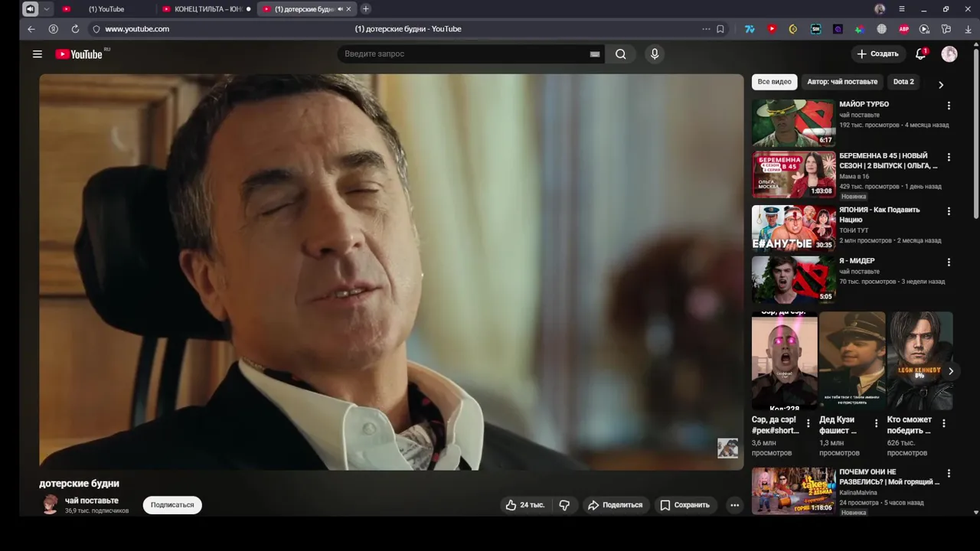Click the video player to pause
This screenshot has height=551, width=980.
tap(391, 272)
